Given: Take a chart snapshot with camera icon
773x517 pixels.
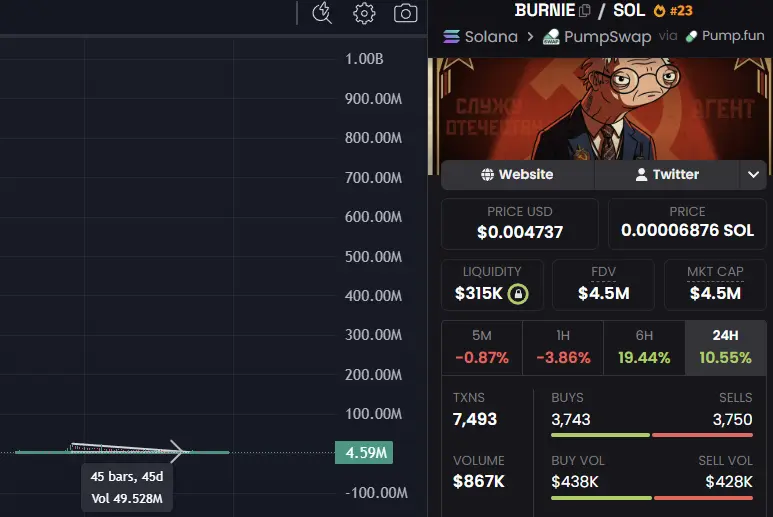Looking at the screenshot, I should point(405,13).
